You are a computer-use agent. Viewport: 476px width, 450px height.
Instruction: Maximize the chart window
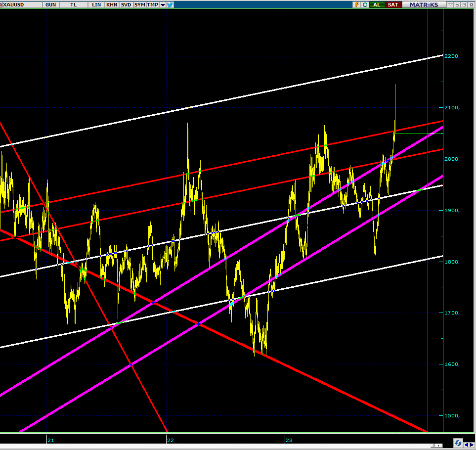coord(464,5)
